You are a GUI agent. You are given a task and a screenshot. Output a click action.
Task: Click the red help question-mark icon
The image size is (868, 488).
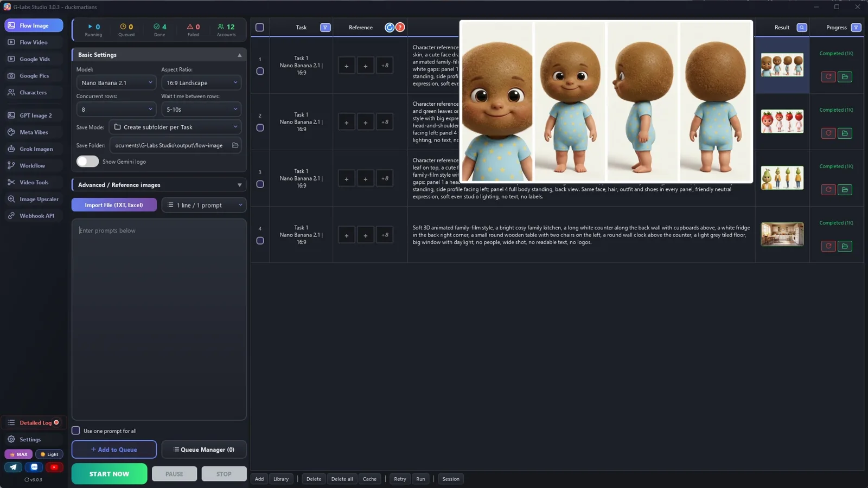[x=400, y=28]
